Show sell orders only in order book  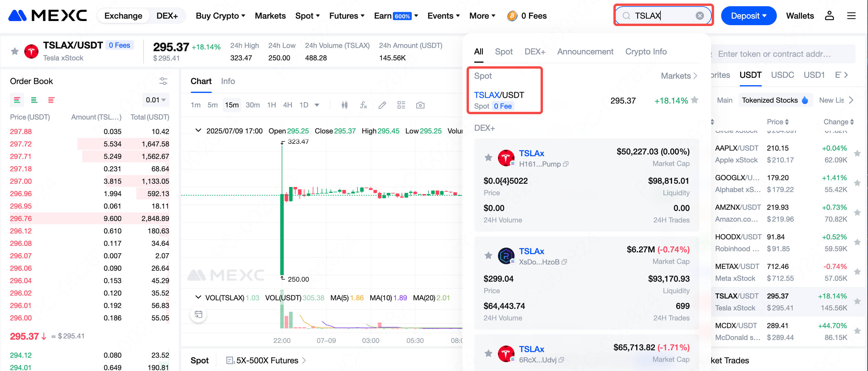click(x=51, y=100)
